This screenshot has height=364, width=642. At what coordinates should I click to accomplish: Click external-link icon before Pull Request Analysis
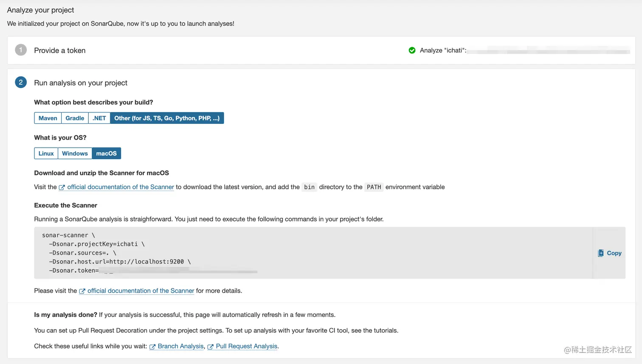pos(210,347)
